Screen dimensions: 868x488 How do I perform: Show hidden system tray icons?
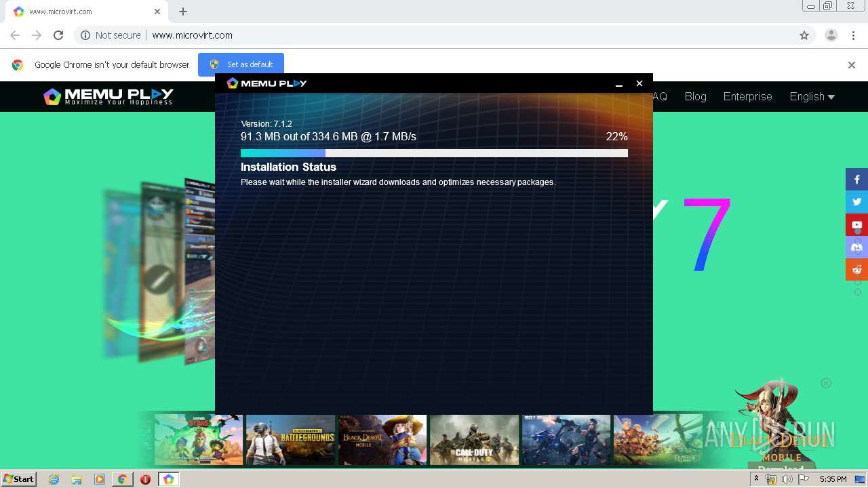pos(756,479)
